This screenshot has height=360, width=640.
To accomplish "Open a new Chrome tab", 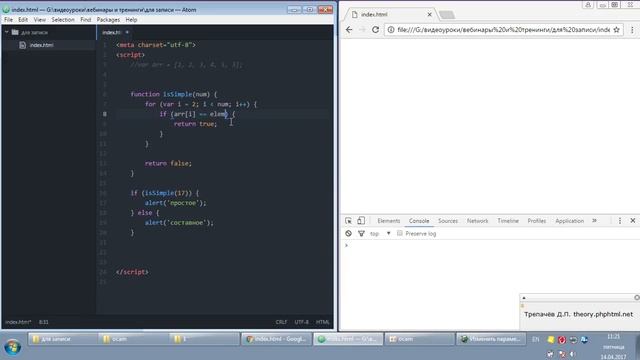I will [x=447, y=15].
